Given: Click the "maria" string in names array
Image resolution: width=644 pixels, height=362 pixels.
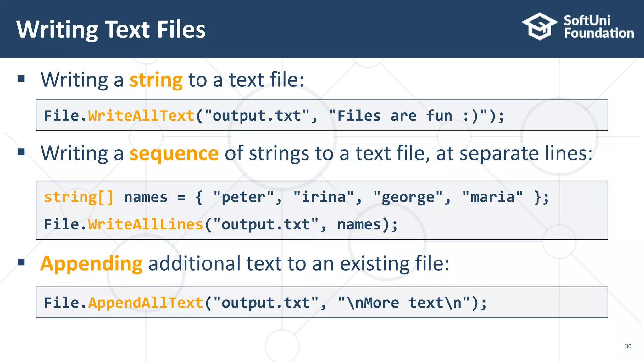Looking at the screenshot, I should pyautogui.click(x=492, y=197).
